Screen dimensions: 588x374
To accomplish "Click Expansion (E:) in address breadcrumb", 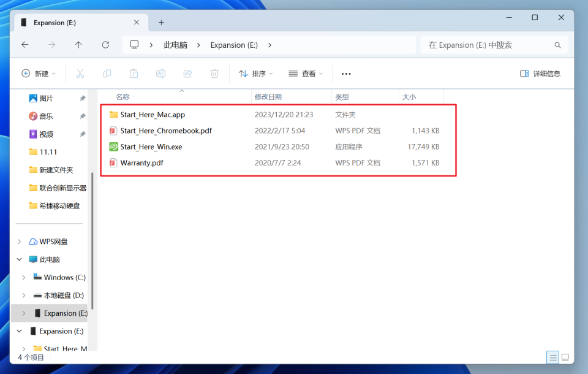I will (234, 45).
